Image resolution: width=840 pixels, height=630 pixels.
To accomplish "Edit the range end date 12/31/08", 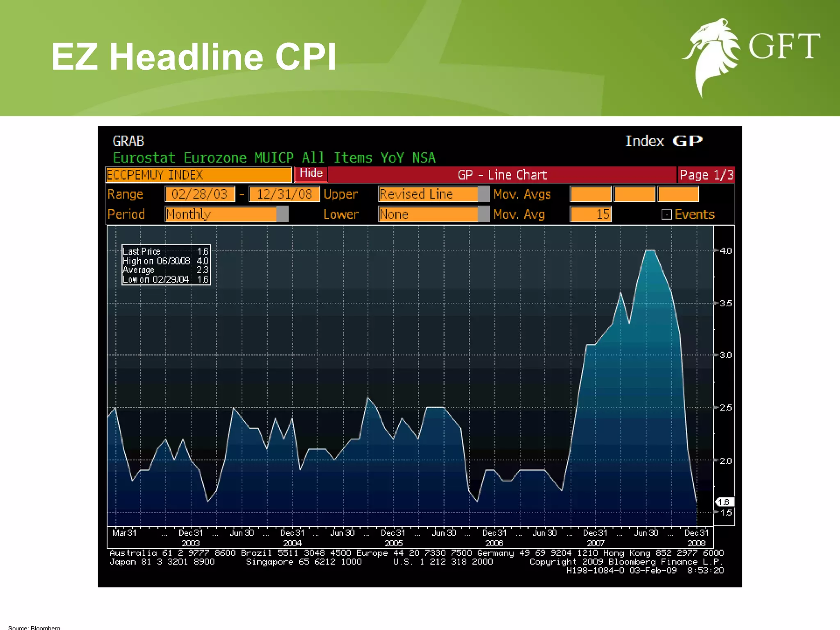I will 284,194.
